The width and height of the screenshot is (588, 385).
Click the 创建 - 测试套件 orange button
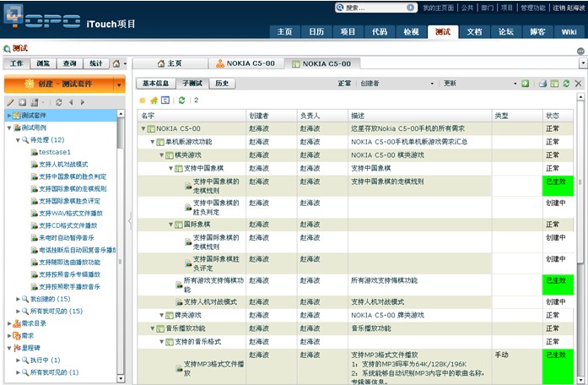tap(59, 84)
